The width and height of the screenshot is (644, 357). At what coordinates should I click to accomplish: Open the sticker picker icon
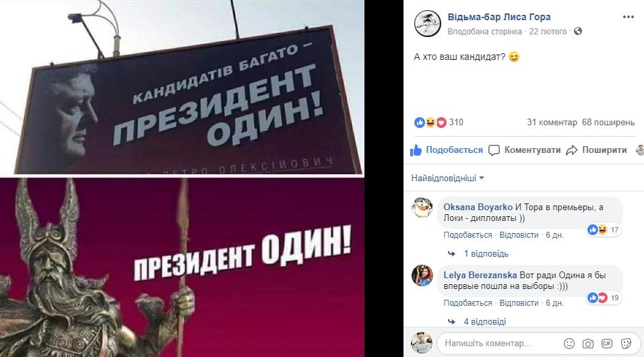pos(626,344)
